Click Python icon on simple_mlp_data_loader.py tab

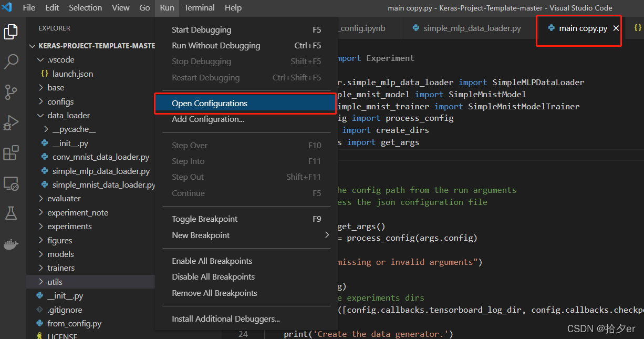click(x=416, y=28)
